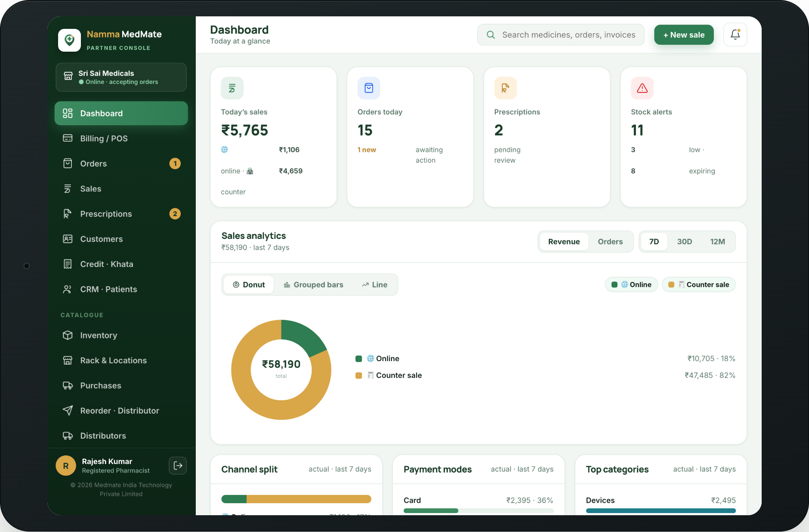Image resolution: width=809 pixels, height=532 pixels.
Task: Click the notification bell icon
Action: pyautogui.click(x=735, y=35)
